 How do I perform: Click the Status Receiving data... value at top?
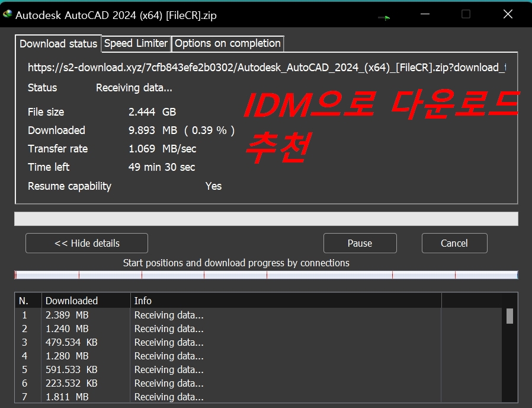[x=134, y=88]
